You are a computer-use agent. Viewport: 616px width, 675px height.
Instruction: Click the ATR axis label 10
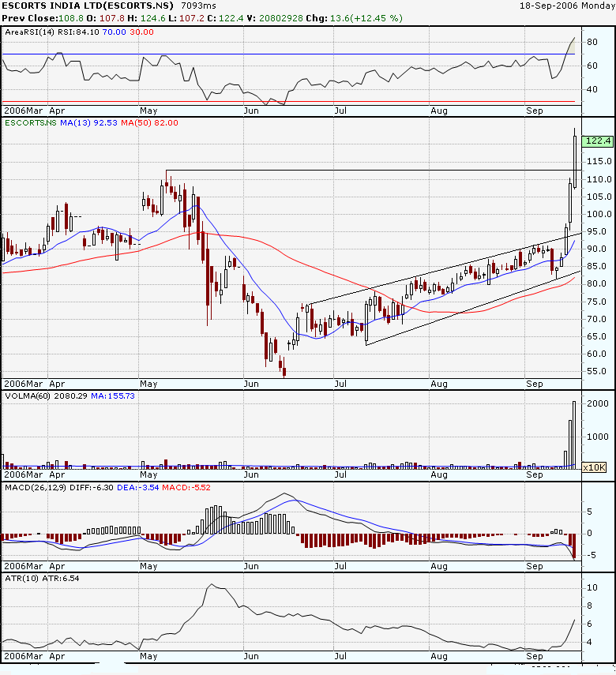pyautogui.click(x=592, y=587)
